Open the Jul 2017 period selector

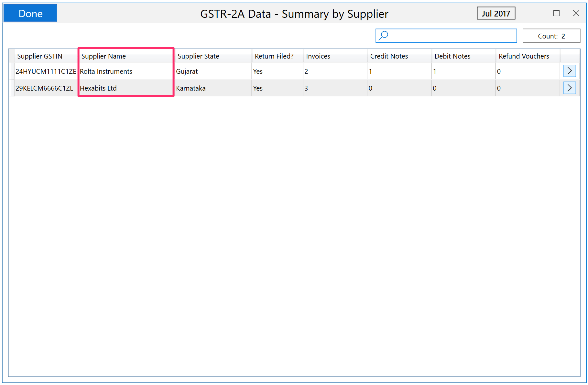[x=495, y=14]
